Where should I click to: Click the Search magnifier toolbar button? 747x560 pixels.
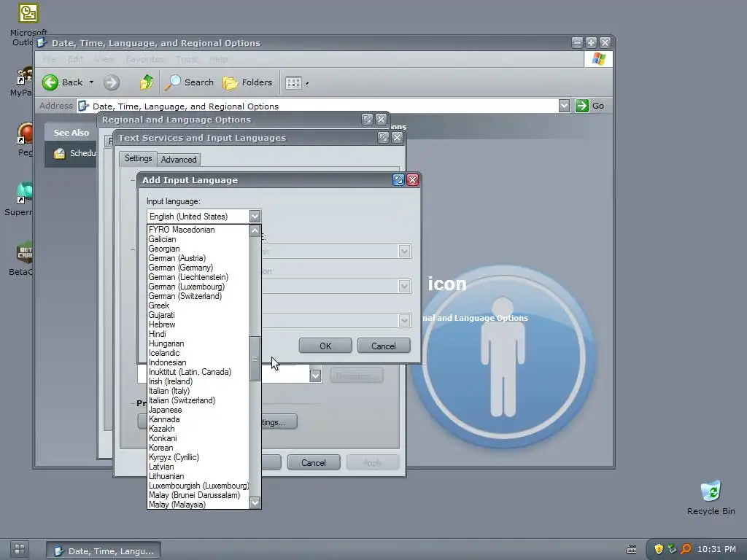click(189, 82)
